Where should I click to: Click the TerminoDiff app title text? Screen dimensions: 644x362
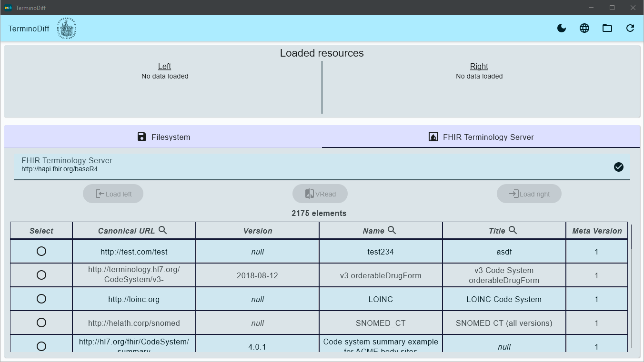[29, 29]
